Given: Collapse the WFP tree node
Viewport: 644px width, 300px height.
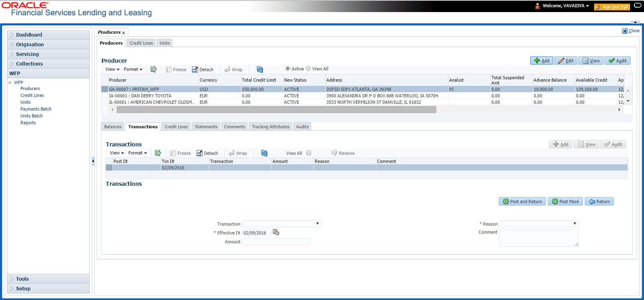Looking at the screenshot, I should coord(10,82).
